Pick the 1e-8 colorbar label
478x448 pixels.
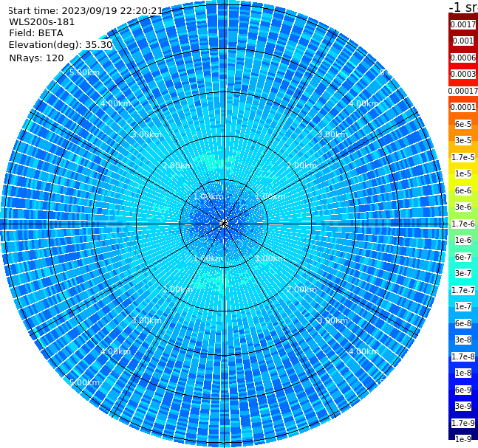tap(463, 373)
